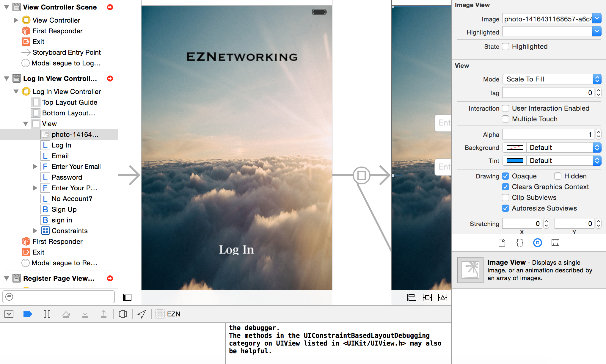Toggle breakpoints activation icon
The width and height of the screenshot is (606, 364).
click(x=28, y=314)
